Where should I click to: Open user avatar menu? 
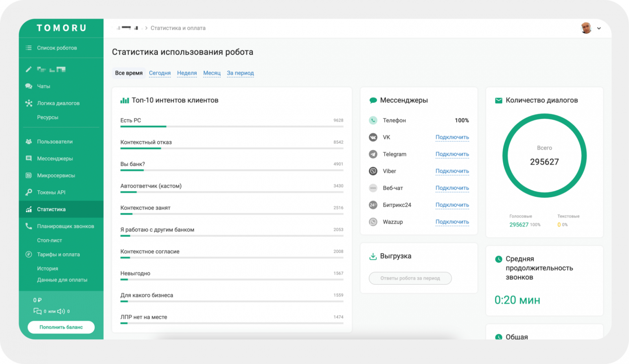tap(586, 28)
